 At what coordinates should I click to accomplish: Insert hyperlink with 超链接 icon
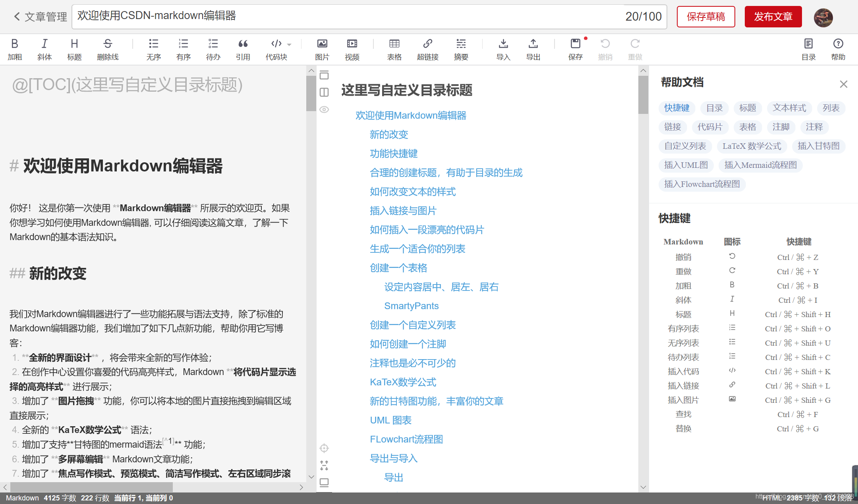427,49
